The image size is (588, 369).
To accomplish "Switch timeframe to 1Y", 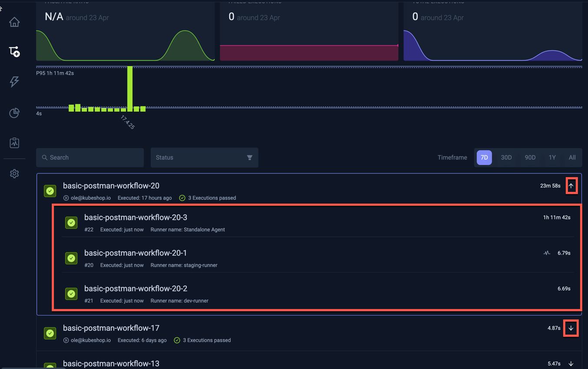I will [552, 158].
